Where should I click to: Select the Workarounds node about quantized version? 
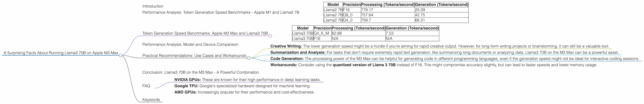433,65
